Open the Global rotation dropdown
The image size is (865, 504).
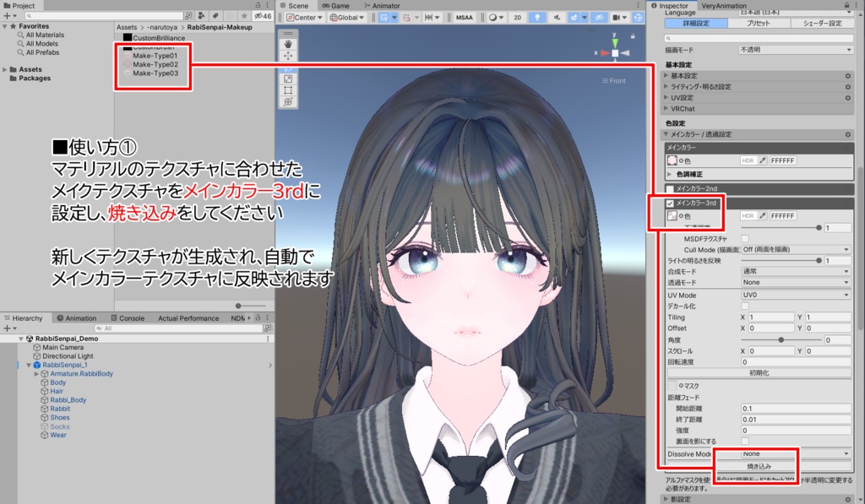[x=347, y=18]
